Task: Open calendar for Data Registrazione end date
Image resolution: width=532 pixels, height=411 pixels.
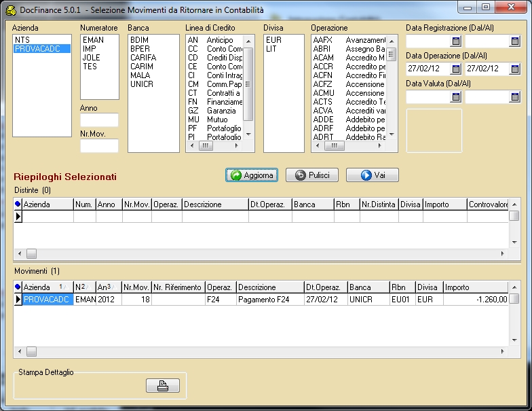Action: [514, 42]
